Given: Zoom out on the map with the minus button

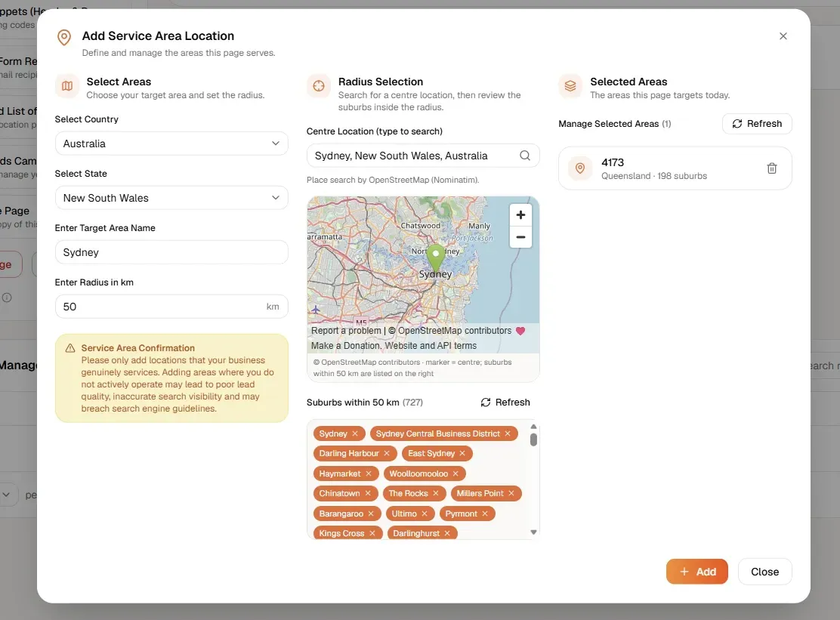Looking at the screenshot, I should click(x=520, y=236).
